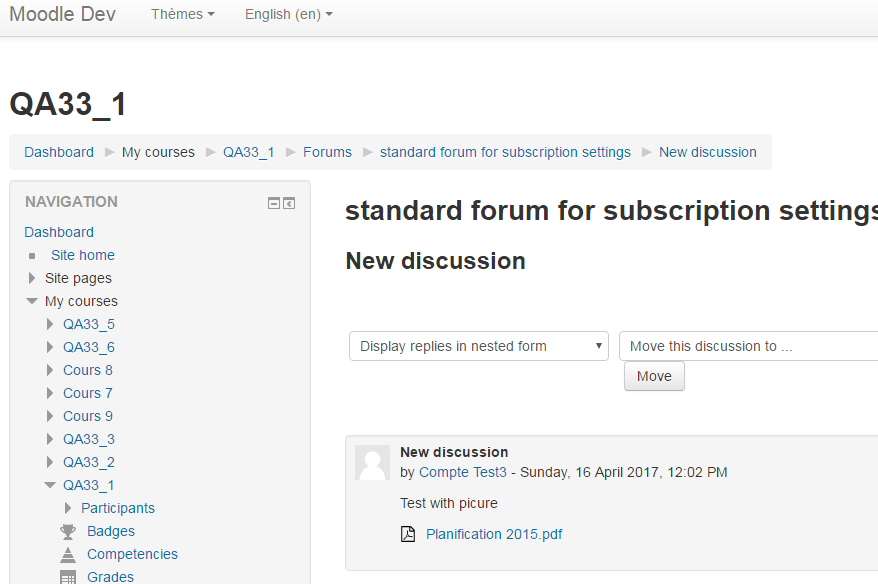
Task: Click the Grades table icon
Action: pos(68,577)
